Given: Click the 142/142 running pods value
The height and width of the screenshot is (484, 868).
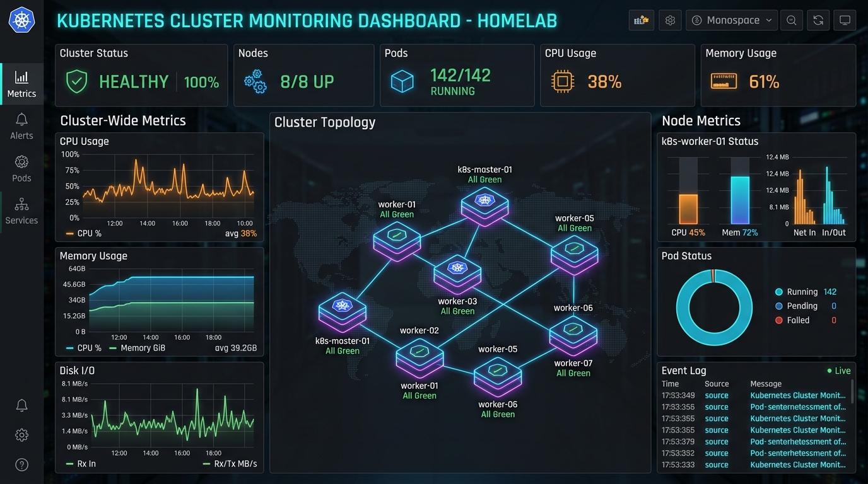Looking at the screenshot, I should point(460,76).
